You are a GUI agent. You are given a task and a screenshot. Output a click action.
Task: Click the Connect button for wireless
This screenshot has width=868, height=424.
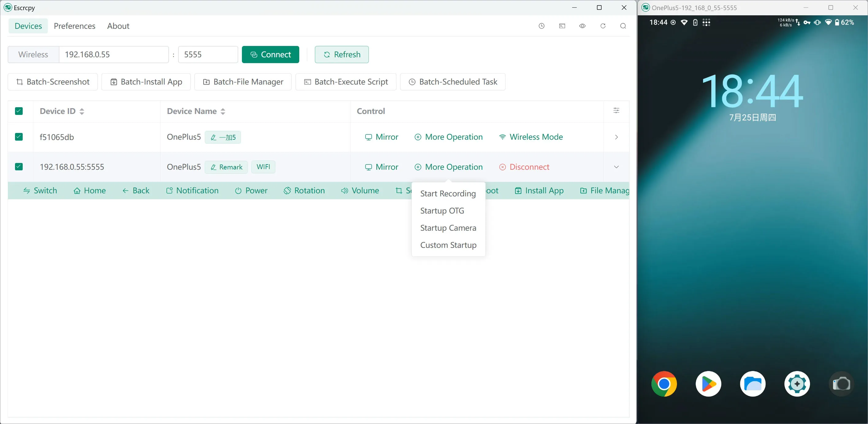tap(271, 54)
